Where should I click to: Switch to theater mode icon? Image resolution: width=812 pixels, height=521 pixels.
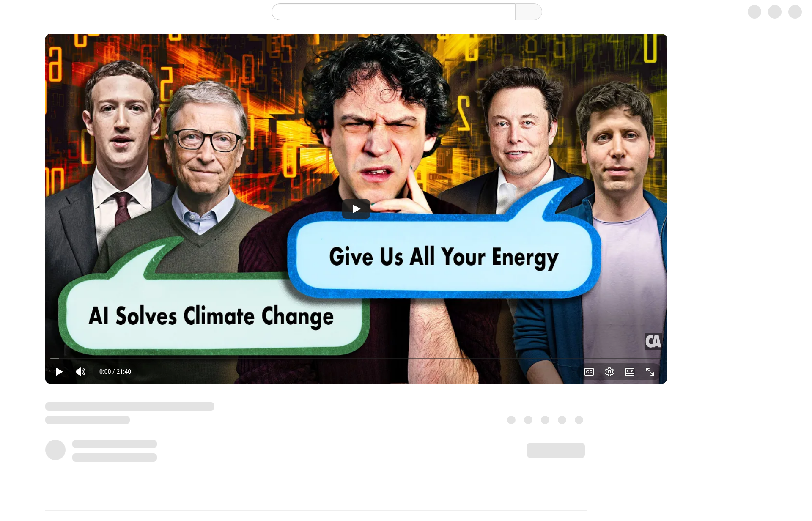[x=630, y=372]
